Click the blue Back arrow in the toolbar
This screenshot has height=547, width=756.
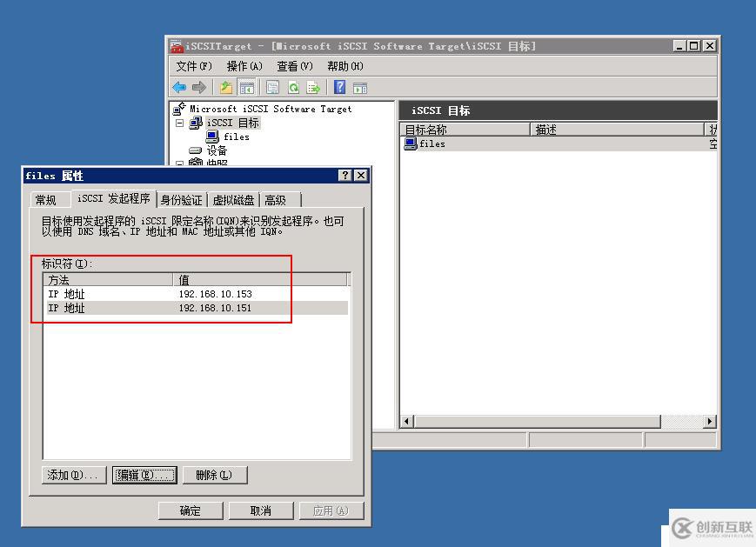pos(179,88)
